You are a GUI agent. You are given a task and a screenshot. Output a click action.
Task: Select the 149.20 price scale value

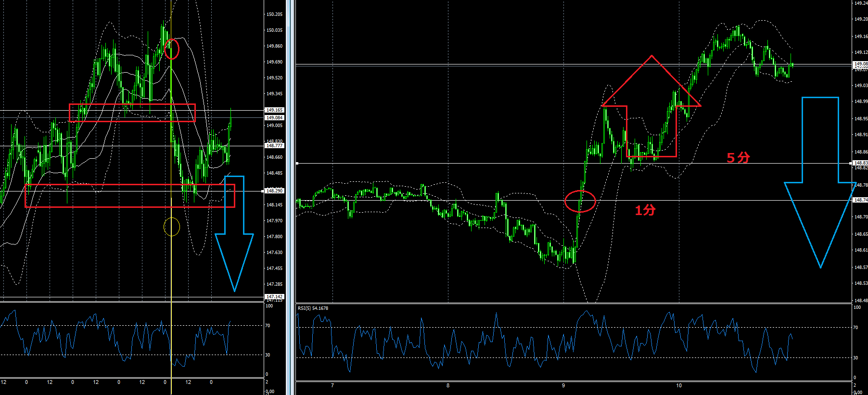(x=861, y=19)
